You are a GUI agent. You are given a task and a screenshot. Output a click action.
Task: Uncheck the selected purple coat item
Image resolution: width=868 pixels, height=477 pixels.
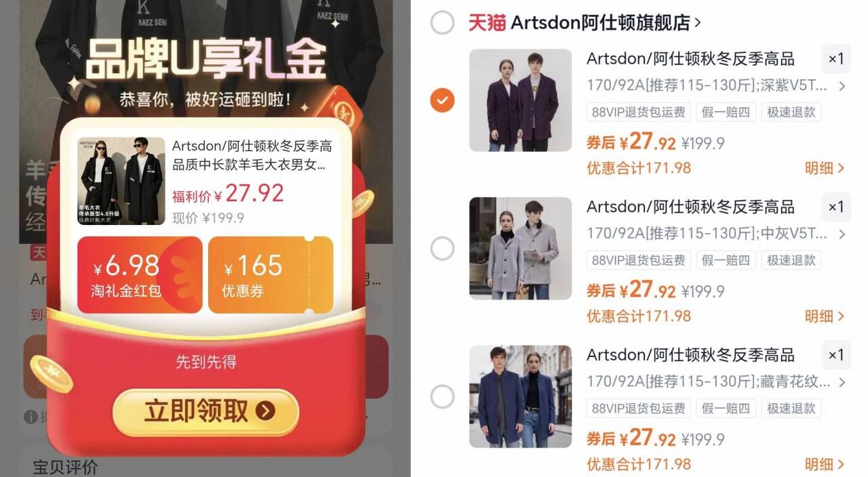(x=442, y=101)
